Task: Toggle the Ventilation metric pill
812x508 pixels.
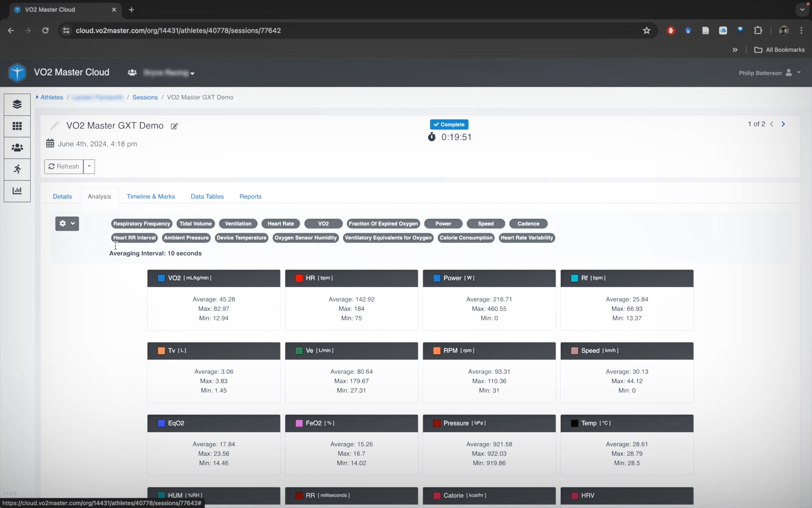Action: (x=238, y=224)
